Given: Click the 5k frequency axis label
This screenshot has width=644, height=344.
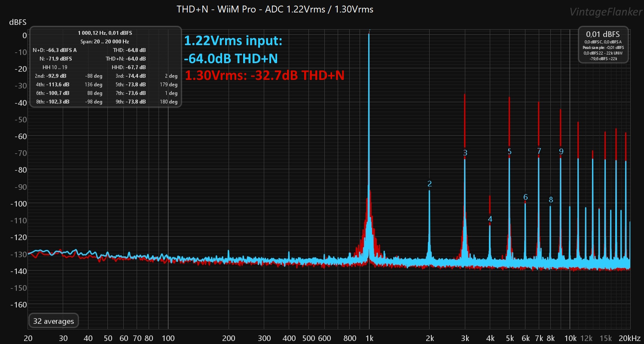Looking at the screenshot, I should [510, 338].
